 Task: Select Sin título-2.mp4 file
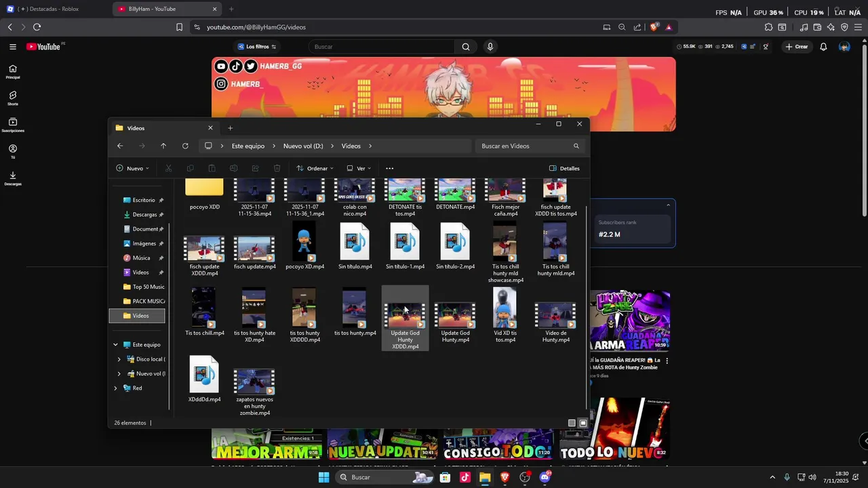tap(455, 245)
